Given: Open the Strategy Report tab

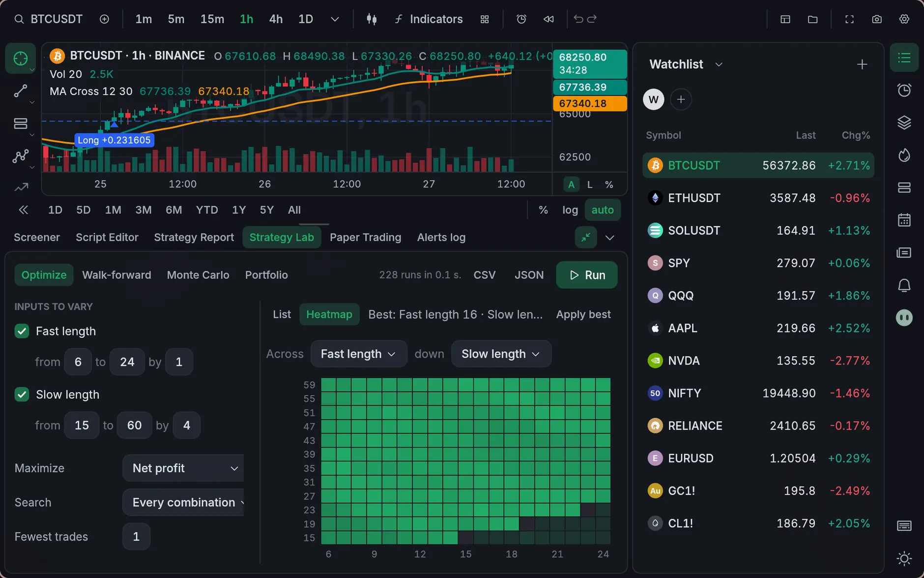Looking at the screenshot, I should [194, 238].
